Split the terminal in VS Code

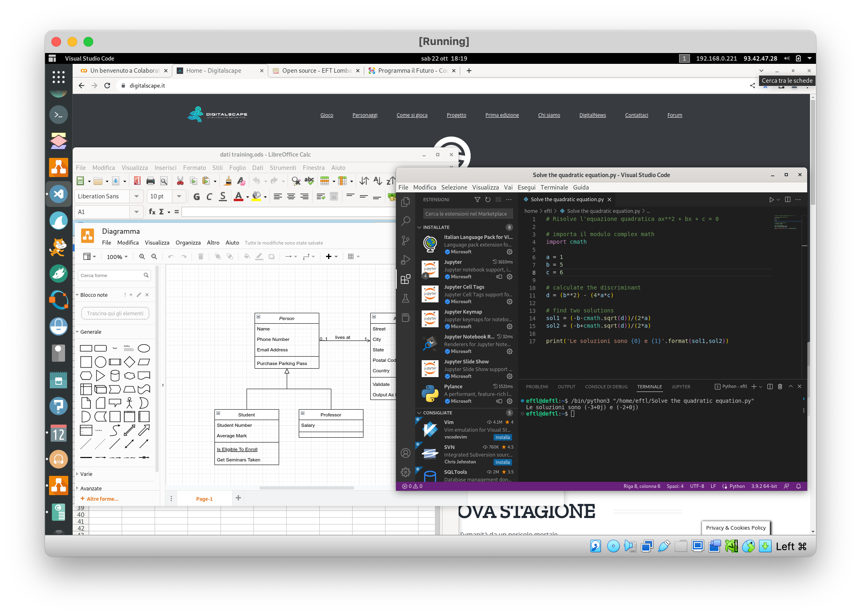click(x=770, y=386)
